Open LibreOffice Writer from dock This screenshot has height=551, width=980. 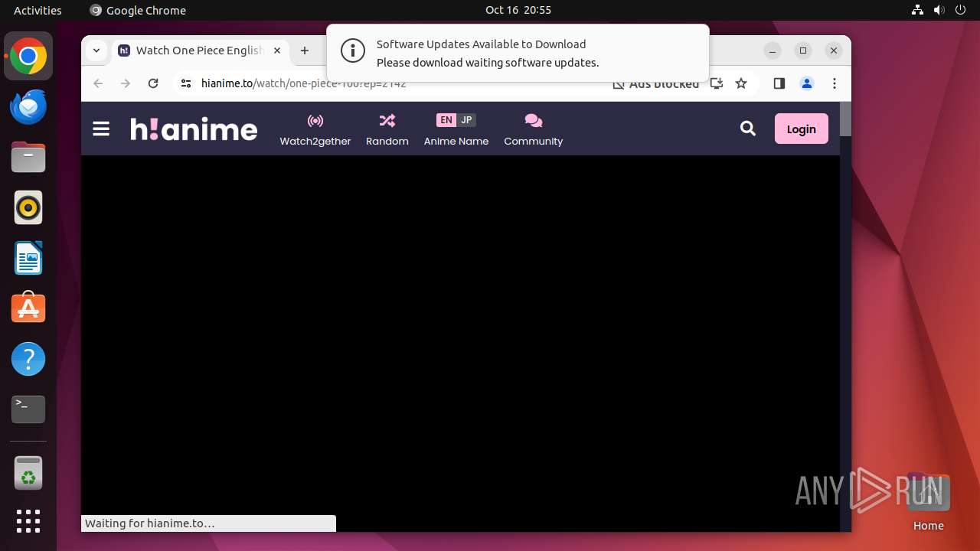tap(28, 259)
